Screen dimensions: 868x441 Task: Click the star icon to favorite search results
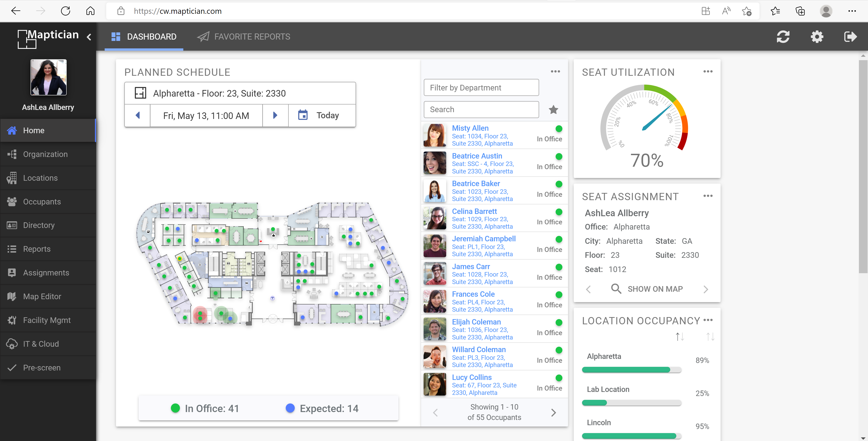click(x=553, y=110)
